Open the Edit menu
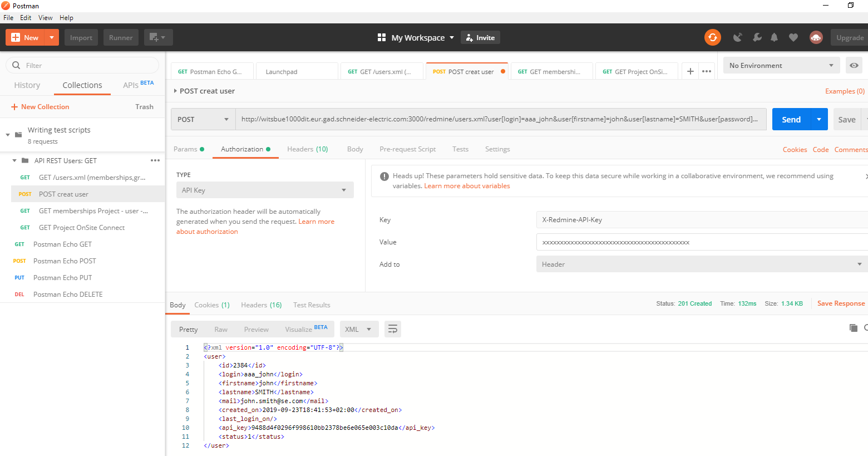The height and width of the screenshot is (456, 868). click(x=26, y=18)
